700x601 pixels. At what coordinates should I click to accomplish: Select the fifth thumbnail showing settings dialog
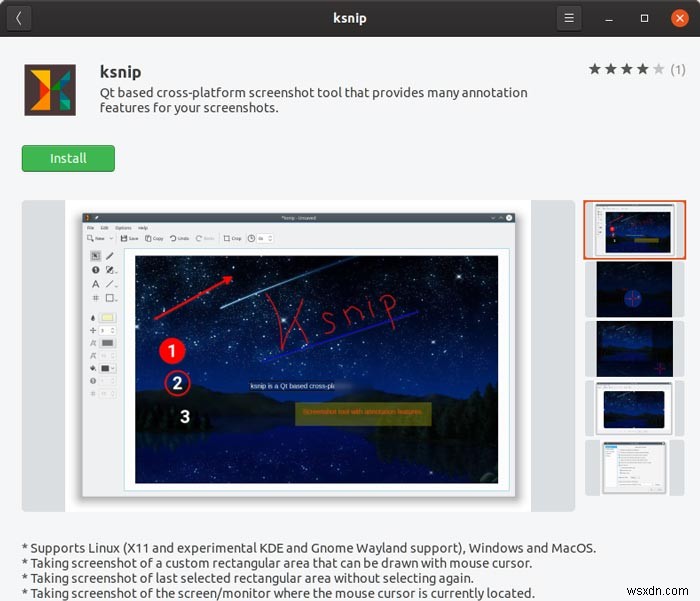634,467
